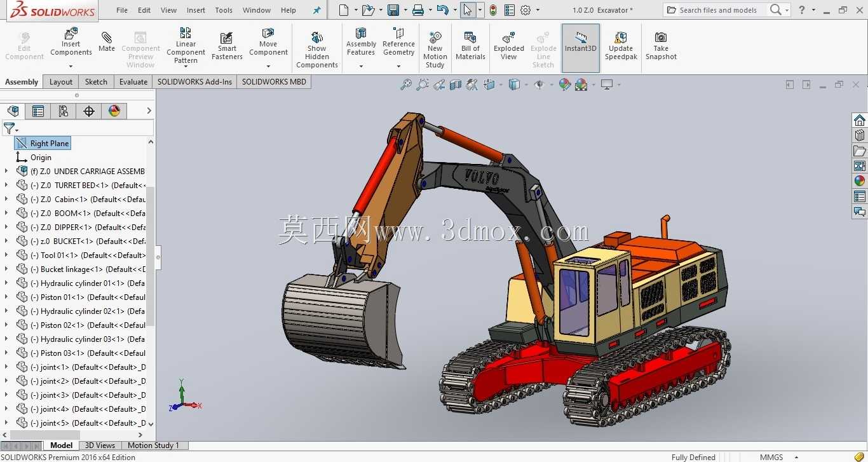This screenshot has height=462, width=868.
Task: Collapse the FeatureManager panel using its edge handle
Action: [158, 257]
